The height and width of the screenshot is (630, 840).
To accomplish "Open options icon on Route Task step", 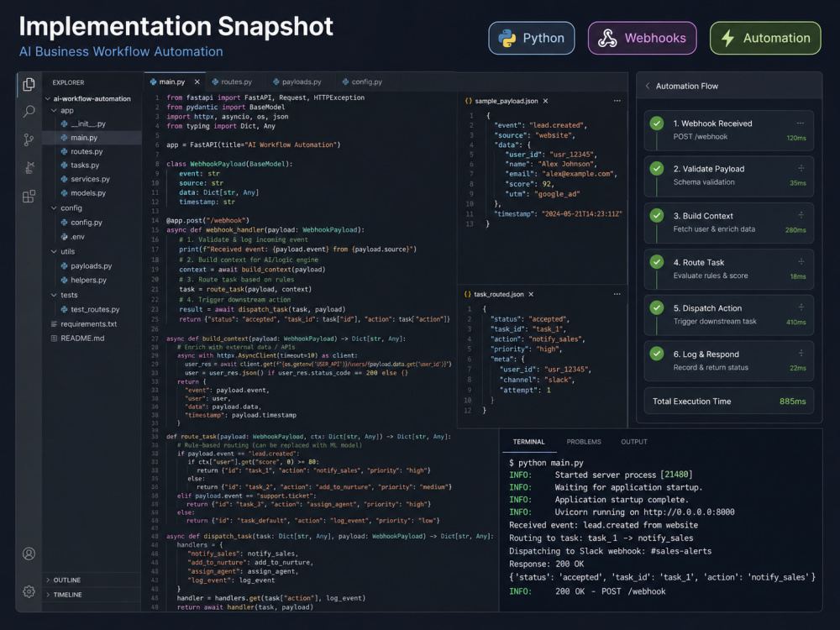I will click(801, 261).
